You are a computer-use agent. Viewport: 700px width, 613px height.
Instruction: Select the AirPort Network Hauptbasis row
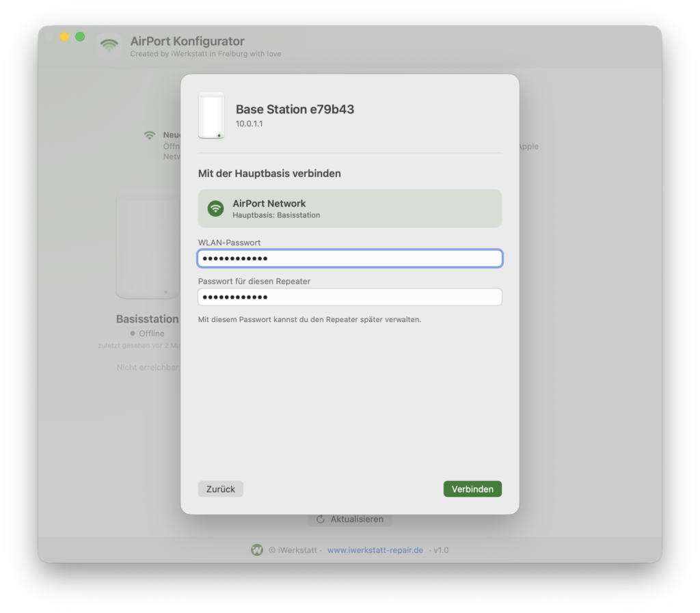pos(350,208)
